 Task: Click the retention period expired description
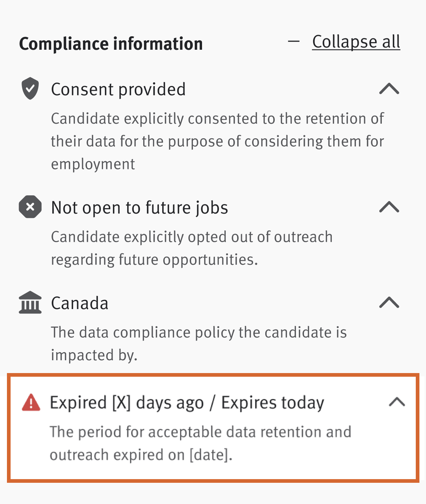point(200,443)
